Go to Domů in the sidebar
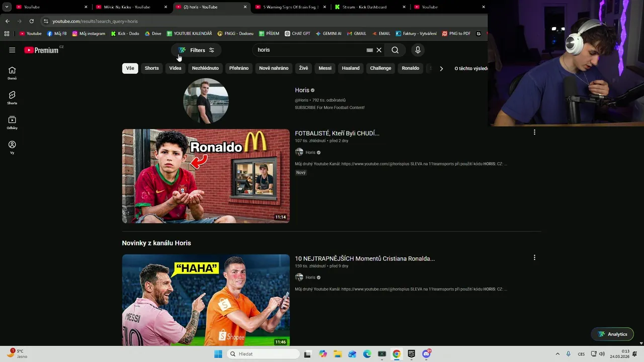 click(x=12, y=73)
